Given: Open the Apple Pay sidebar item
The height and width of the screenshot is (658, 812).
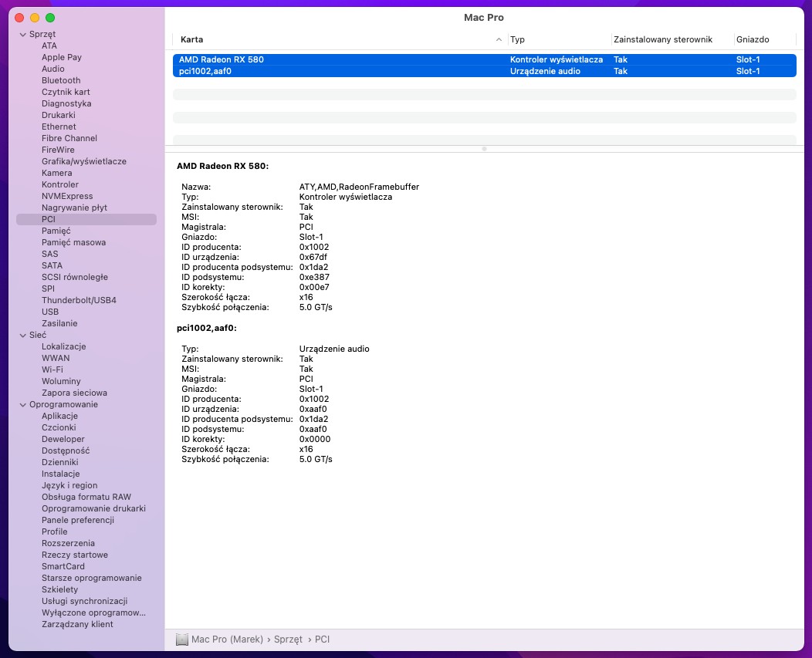Looking at the screenshot, I should pos(62,57).
